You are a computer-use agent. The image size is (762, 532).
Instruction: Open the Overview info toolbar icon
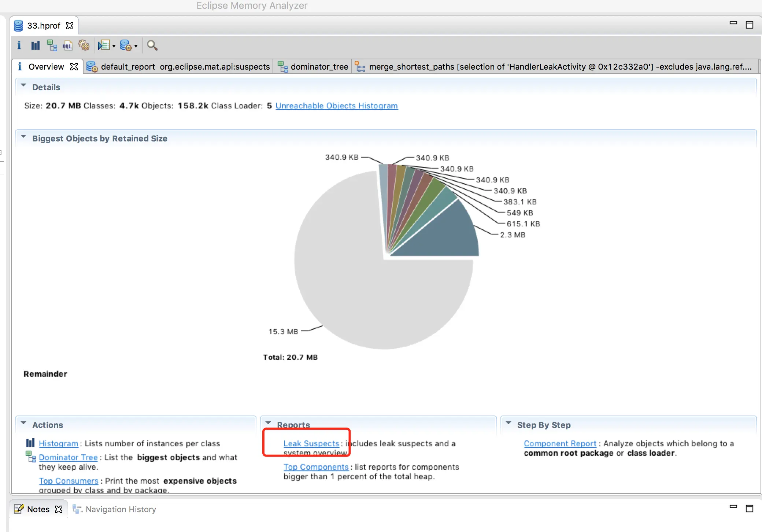pyautogui.click(x=19, y=45)
